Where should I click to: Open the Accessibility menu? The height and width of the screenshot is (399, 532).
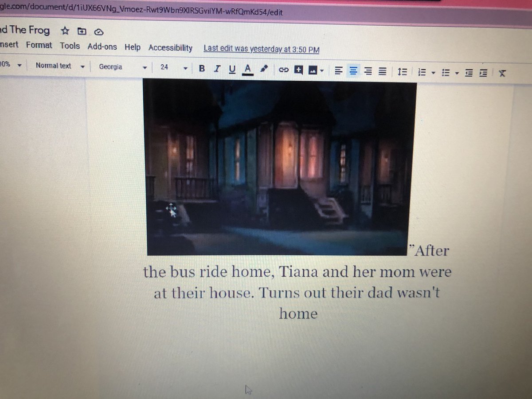coord(171,48)
